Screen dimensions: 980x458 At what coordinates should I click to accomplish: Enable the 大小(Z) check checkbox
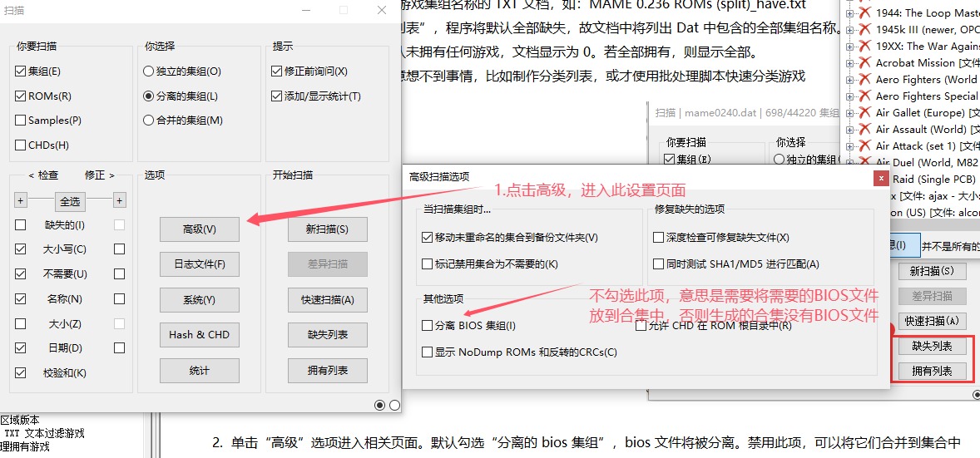coord(21,323)
